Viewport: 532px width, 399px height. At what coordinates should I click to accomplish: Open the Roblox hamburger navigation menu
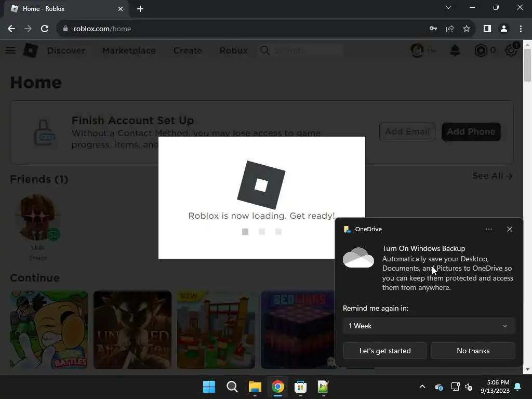point(10,50)
